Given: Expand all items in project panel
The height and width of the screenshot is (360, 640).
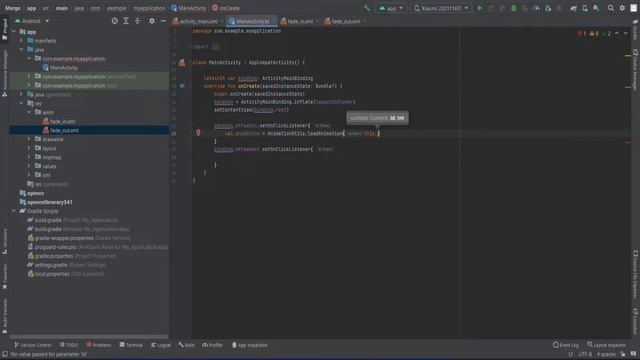Looking at the screenshot, I should [126, 21].
